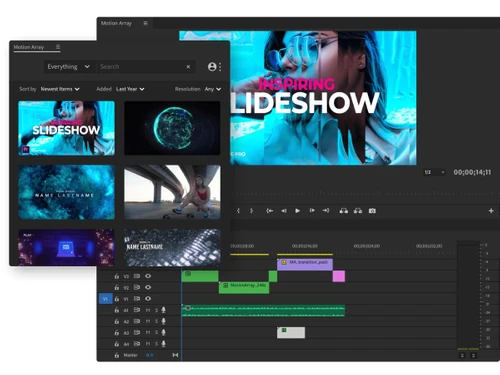The image size is (500, 375).
Task: Clear the search field with the X
Action: pos(188,67)
